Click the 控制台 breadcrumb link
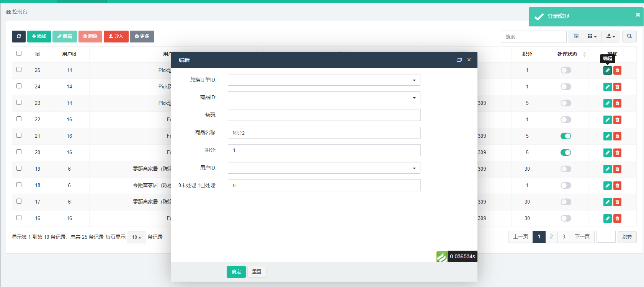Image resolution: width=644 pixels, height=287 pixels. (17, 12)
